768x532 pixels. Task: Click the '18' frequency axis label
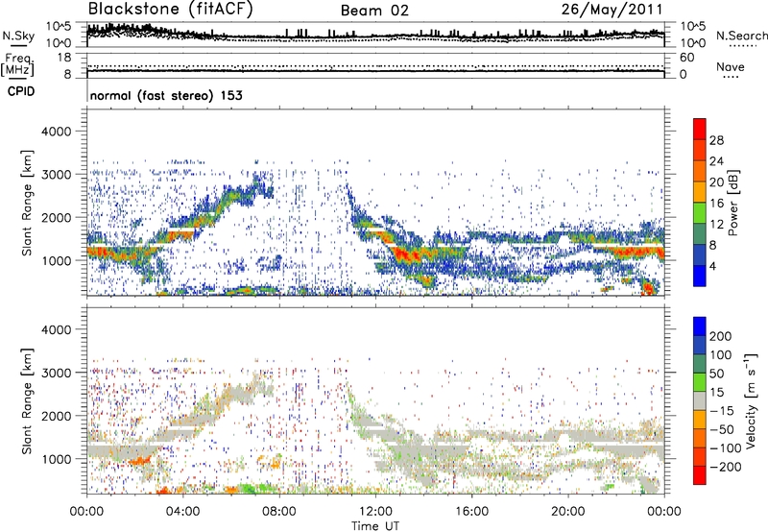(x=63, y=58)
